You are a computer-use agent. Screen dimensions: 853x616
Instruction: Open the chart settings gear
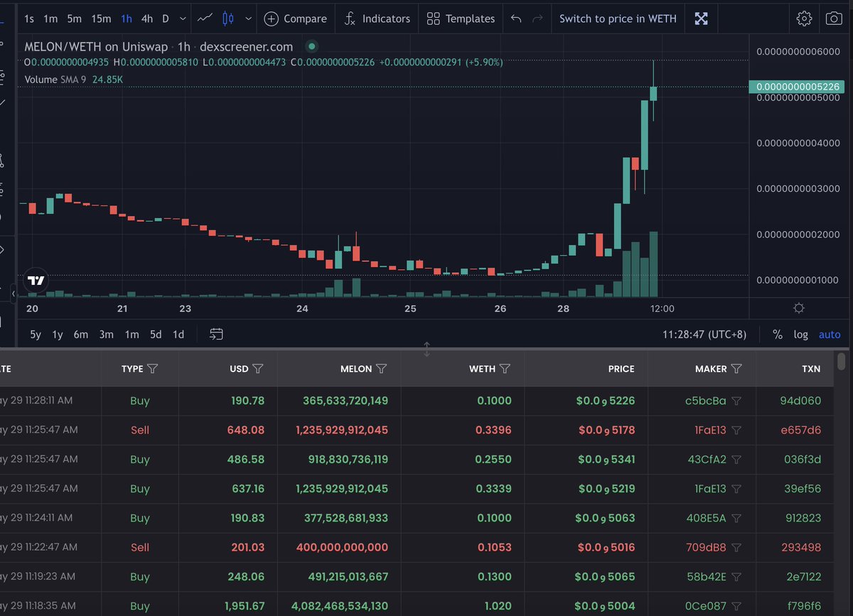pyautogui.click(x=804, y=18)
